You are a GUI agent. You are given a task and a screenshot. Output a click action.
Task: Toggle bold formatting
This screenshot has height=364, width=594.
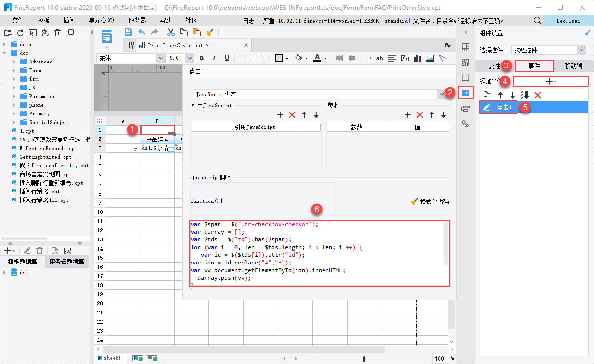(201, 58)
